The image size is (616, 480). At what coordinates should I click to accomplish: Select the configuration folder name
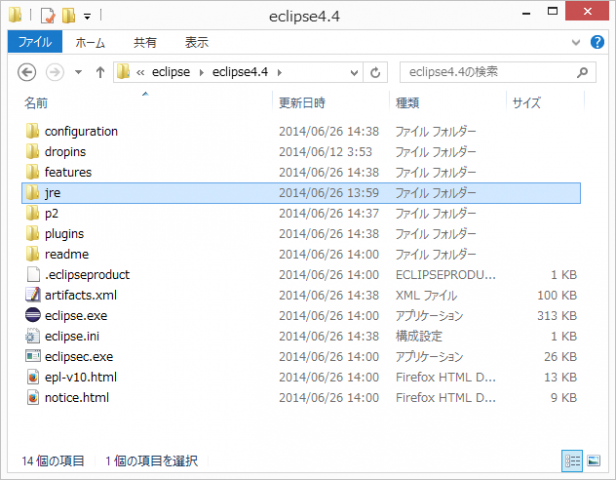(x=81, y=131)
